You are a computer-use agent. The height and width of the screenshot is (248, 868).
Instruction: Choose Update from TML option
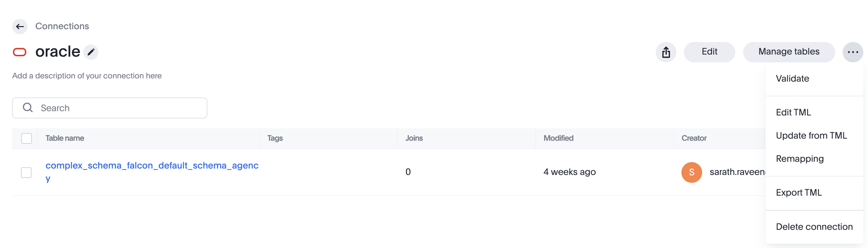811,135
